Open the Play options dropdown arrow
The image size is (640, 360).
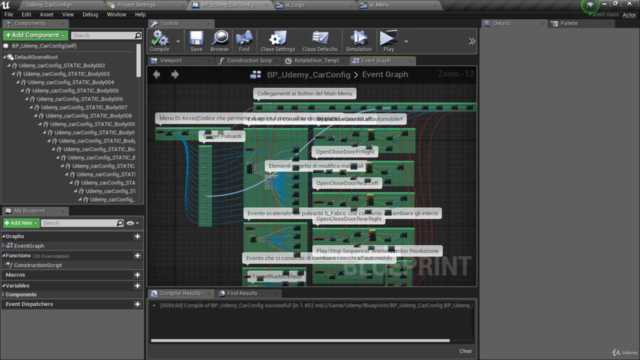pos(406,41)
